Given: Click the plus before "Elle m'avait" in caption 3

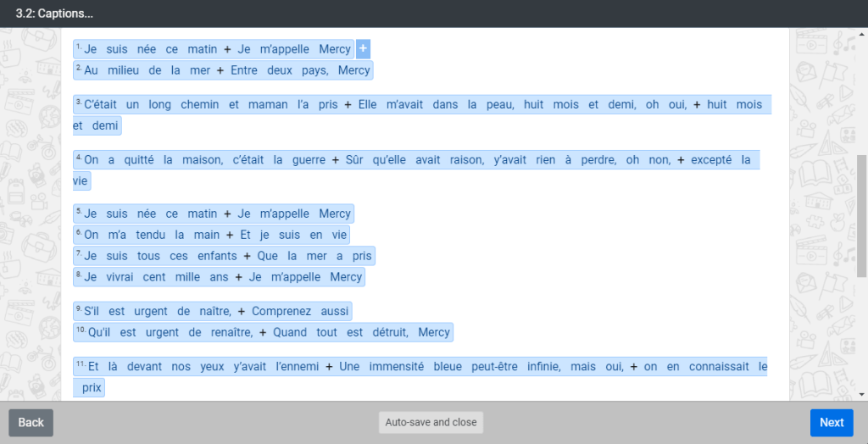Looking at the screenshot, I should click(348, 105).
